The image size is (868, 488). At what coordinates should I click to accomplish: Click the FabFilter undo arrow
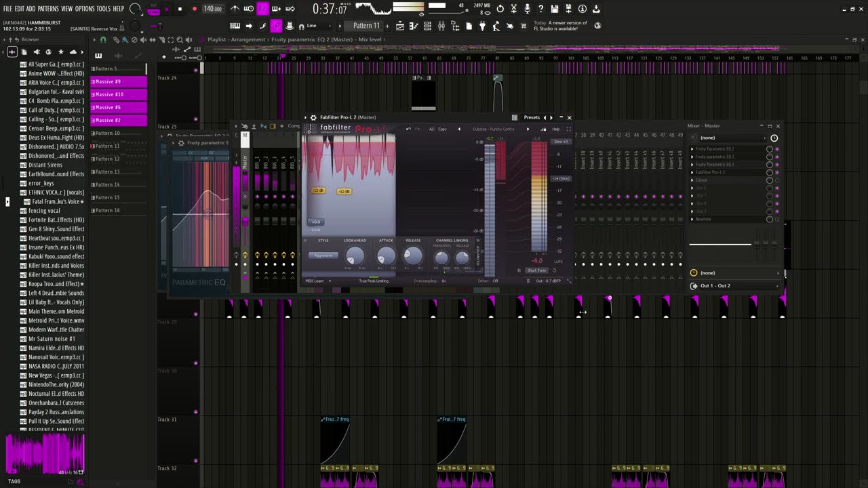408,129
